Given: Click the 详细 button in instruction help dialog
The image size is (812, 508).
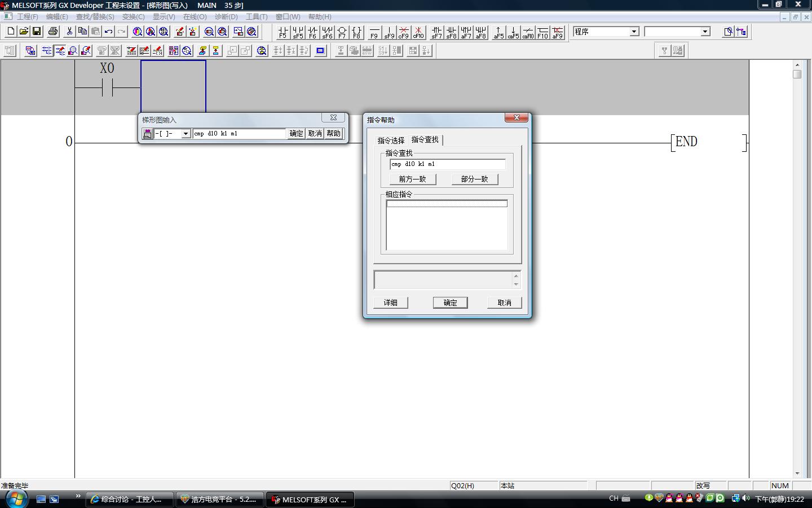Looking at the screenshot, I should click(390, 303).
